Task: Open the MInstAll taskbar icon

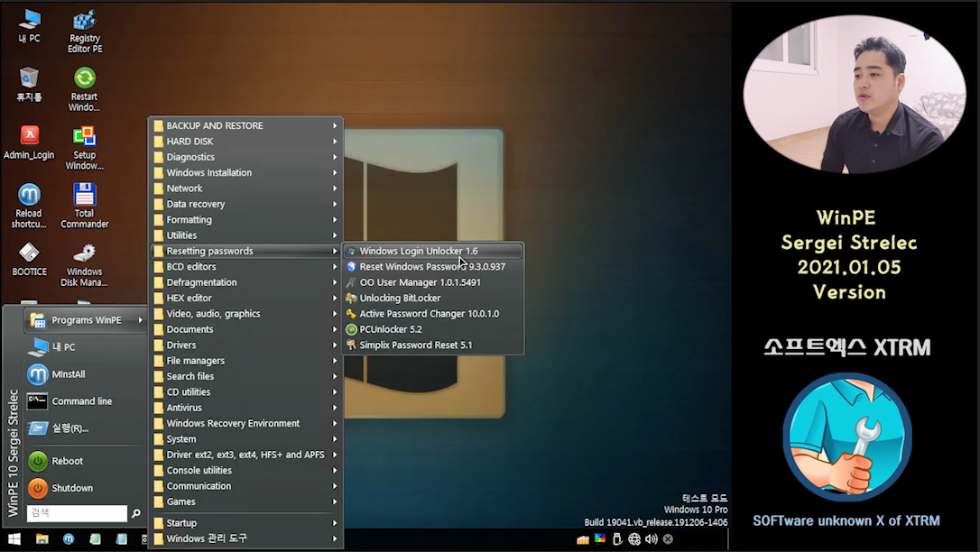Action: tap(68, 538)
